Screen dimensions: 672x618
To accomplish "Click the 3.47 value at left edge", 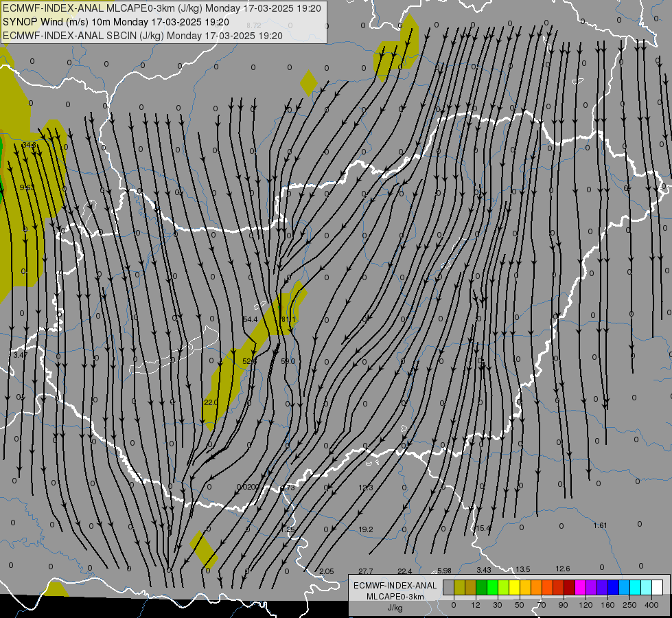I will pos(20,355).
